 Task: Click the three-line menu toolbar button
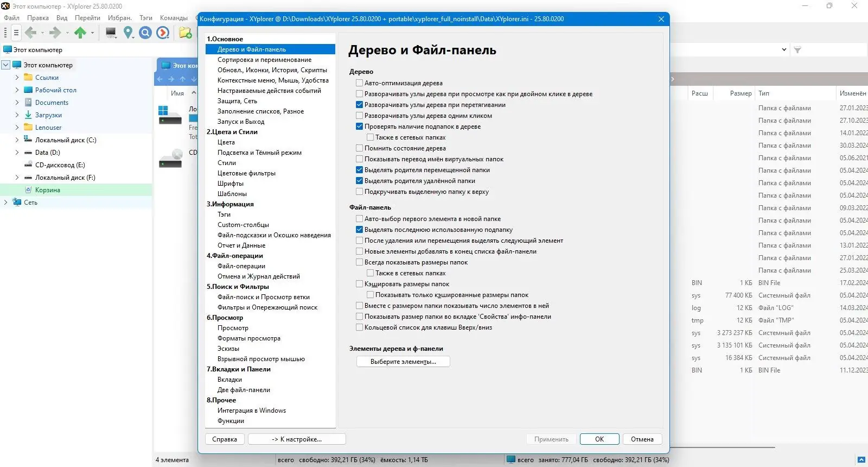[16, 33]
